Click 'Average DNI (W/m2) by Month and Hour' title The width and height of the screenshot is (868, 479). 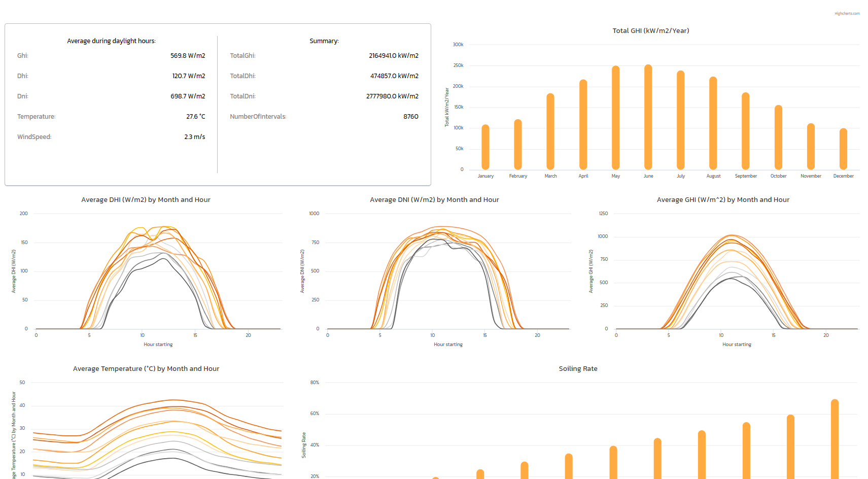click(434, 200)
